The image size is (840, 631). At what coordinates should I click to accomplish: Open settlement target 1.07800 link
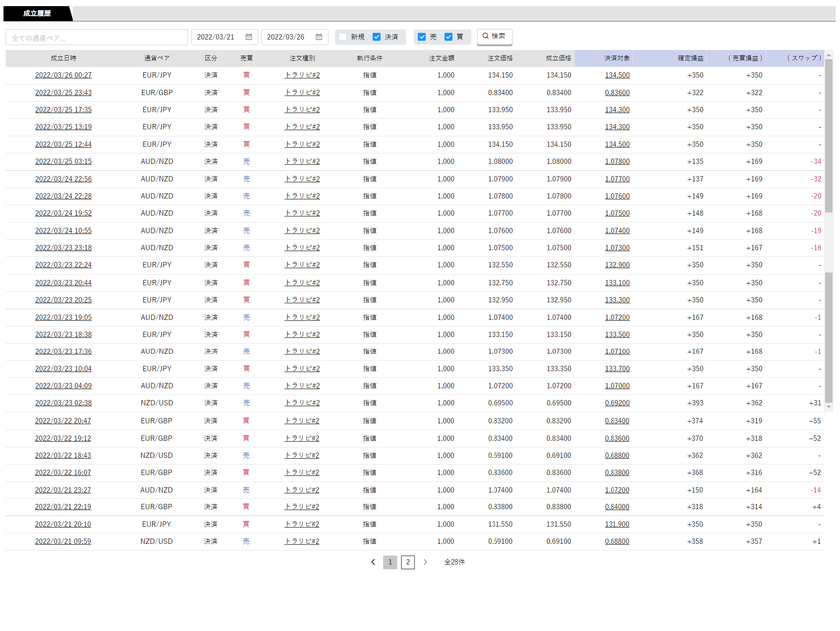pyautogui.click(x=617, y=162)
